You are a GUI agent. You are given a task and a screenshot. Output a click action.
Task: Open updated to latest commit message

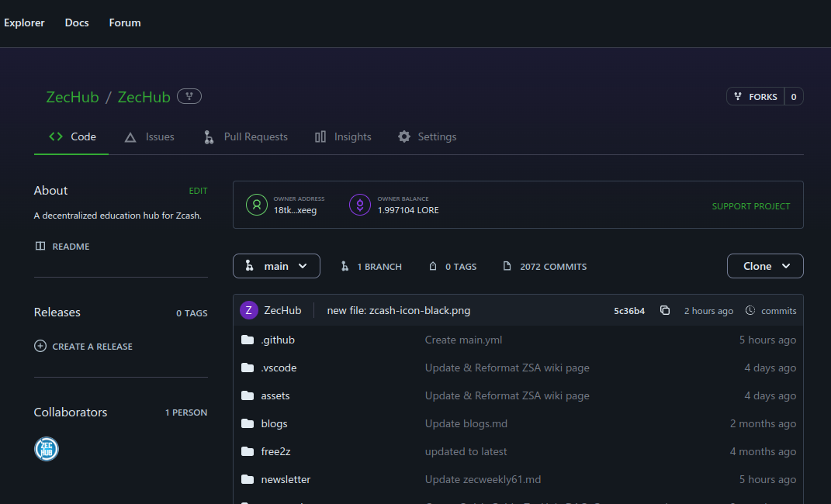point(466,451)
